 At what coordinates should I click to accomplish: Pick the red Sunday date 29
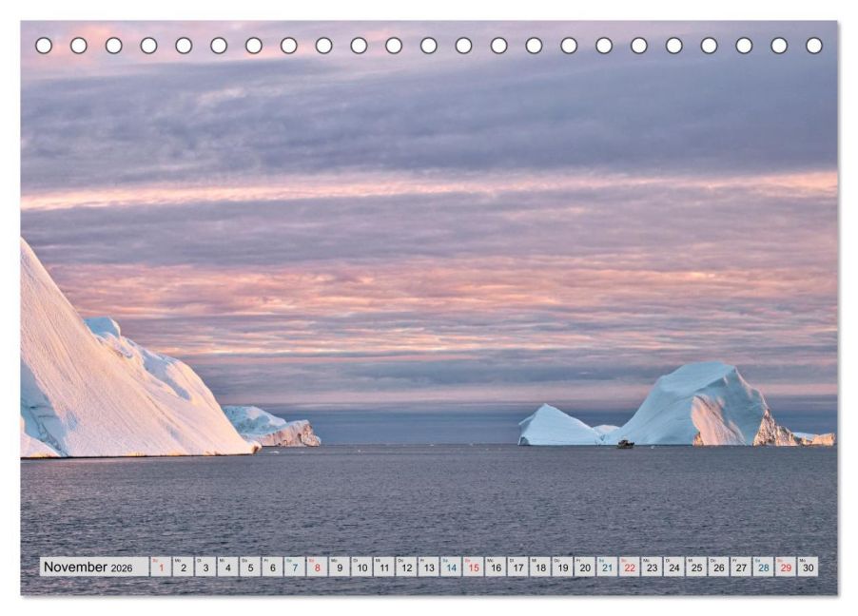[787, 567]
